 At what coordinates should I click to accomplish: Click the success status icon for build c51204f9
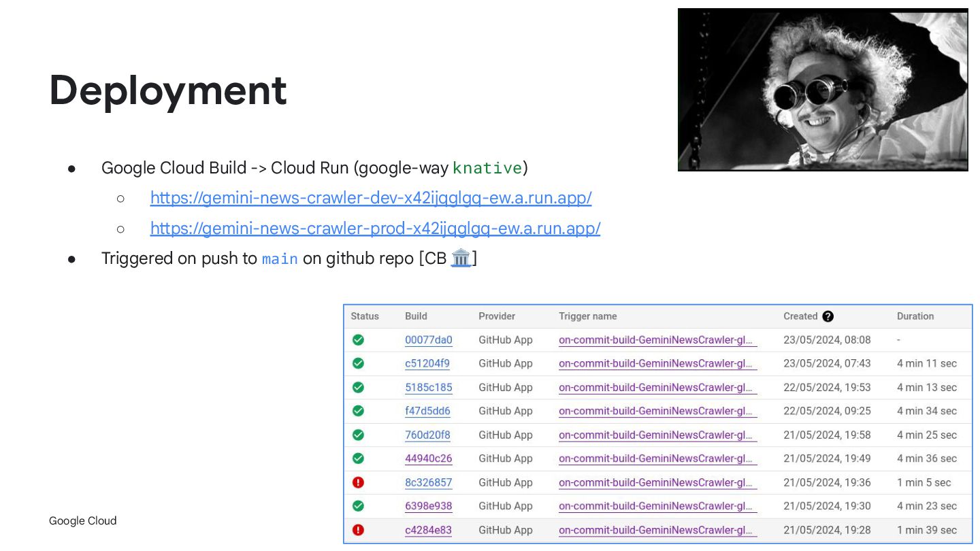point(358,363)
